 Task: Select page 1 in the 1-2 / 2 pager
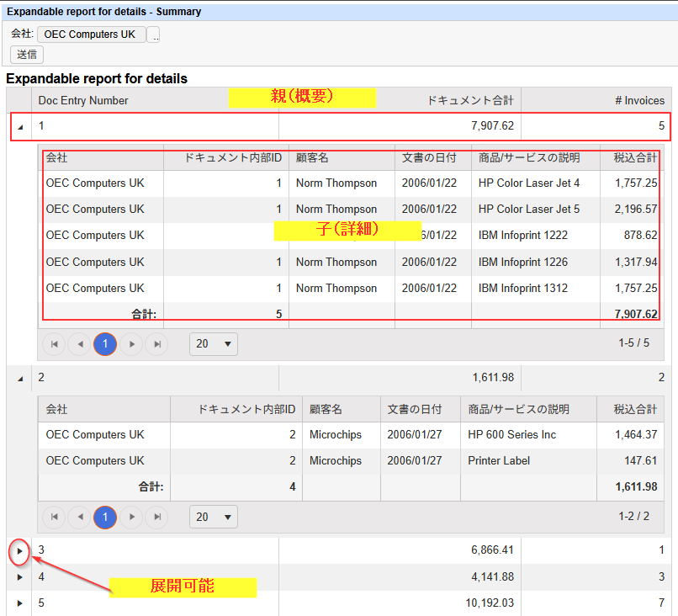pyautogui.click(x=105, y=517)
